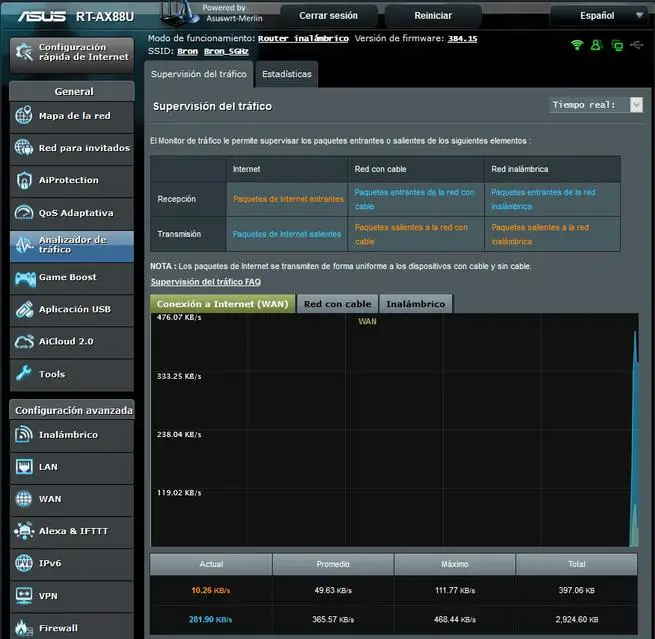
Task: Click the Total column header
Action: (576, 564)
